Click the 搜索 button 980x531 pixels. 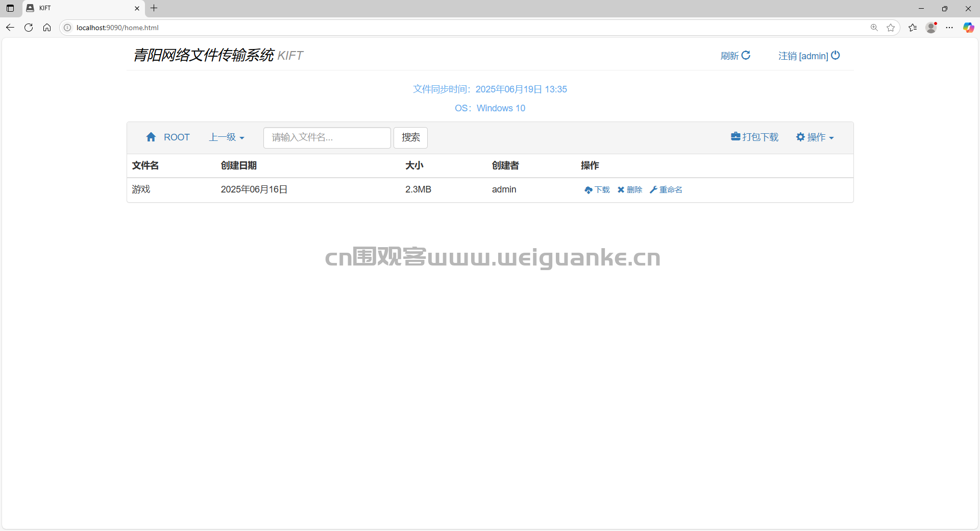(410, 138)
